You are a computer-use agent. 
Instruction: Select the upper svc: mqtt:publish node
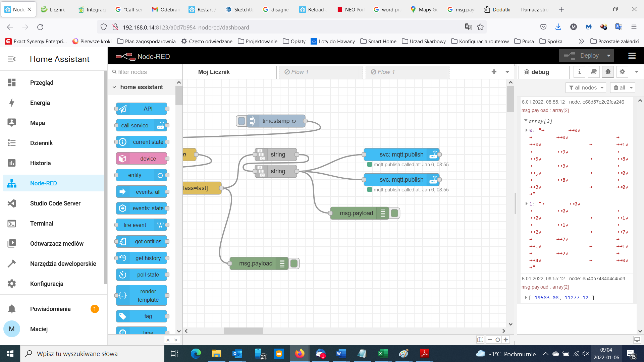pyautogui.click(x=401, y=155)
